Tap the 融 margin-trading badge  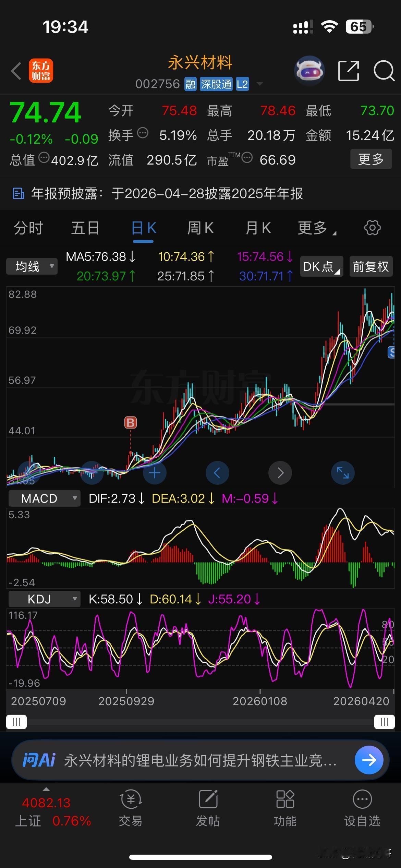tap(191, 84)
